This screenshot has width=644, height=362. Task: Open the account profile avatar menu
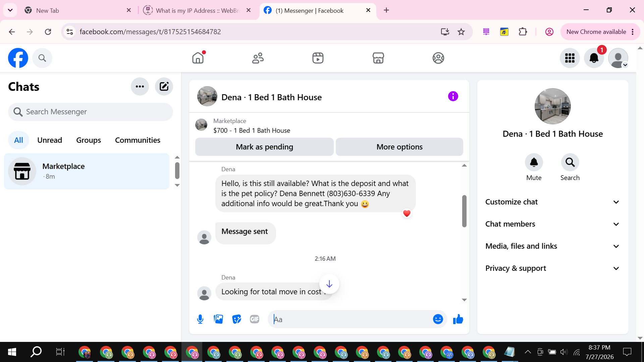[x=618, y=58]
